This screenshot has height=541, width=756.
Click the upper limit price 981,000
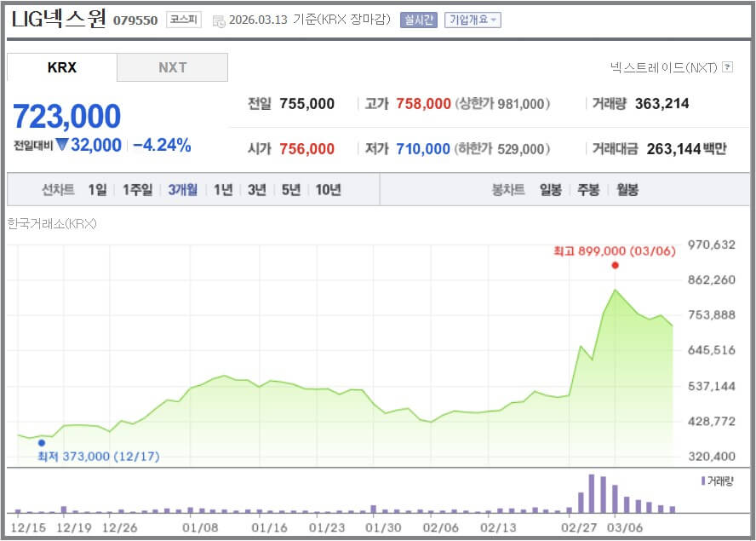(521, 104)
